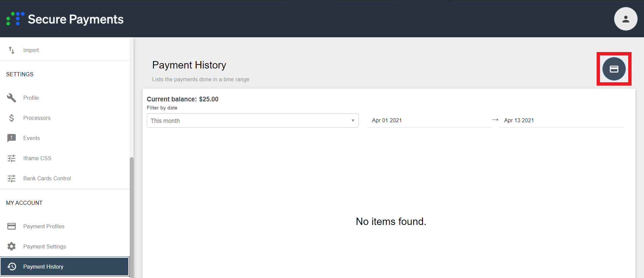This screenshot has width=644, height=278.
Task: Go to Profile settings
Action: (65, 98)
